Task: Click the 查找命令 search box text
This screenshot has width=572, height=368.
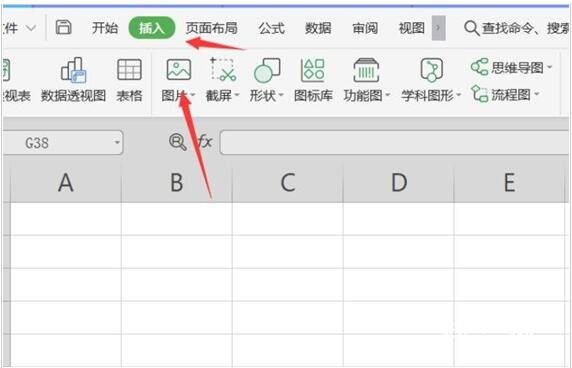Action: [x=526, y=28]
